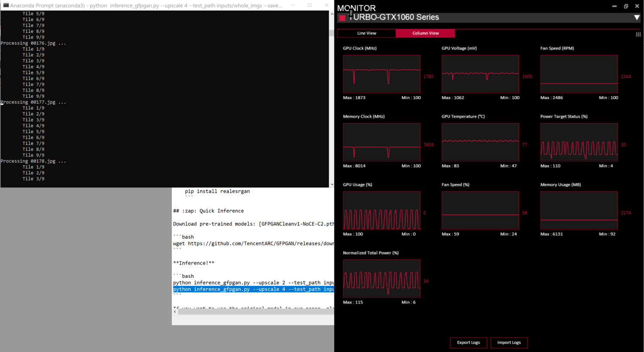Click the Memory Clock (MHz) graph

[x=382, y=142]
